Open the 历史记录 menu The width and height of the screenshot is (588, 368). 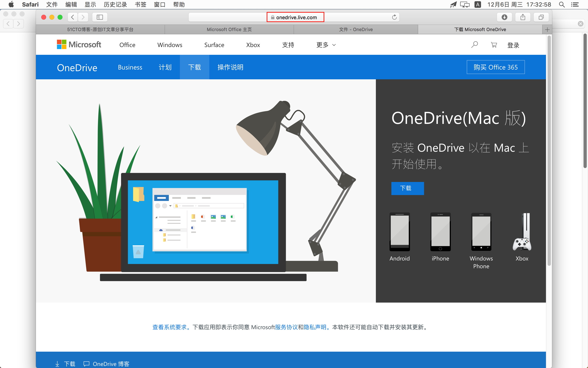(115, 4)
